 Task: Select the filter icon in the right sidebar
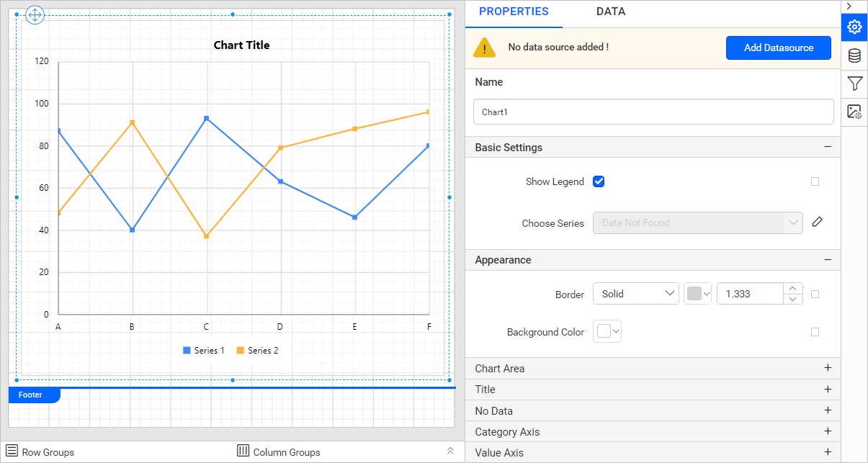[x=854, y=84]
